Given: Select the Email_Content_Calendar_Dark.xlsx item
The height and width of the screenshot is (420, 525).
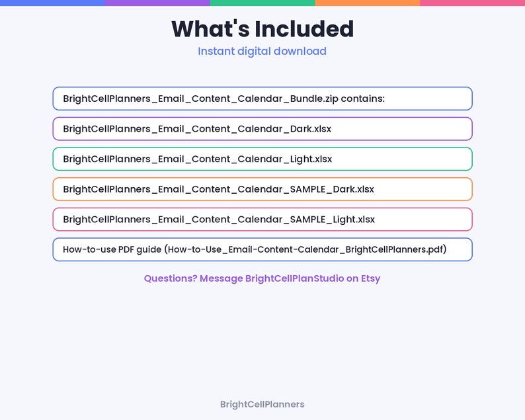Looking at the screenshot, I should [x=262, y=128].
